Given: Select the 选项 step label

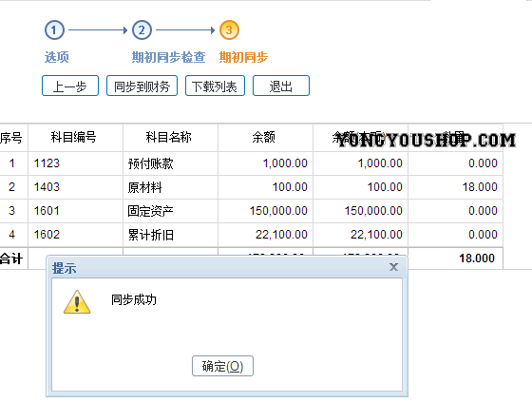Looking at the screenshot, I should 56,57.
